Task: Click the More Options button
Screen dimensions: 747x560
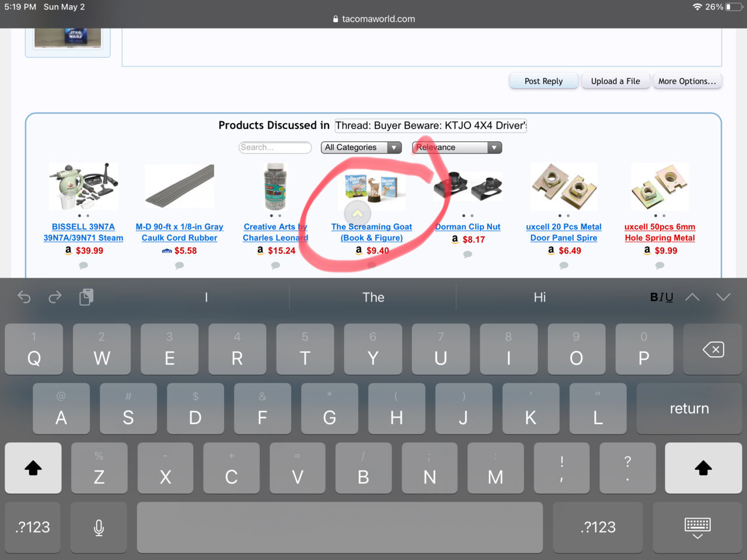Action: tap(687, 81)
